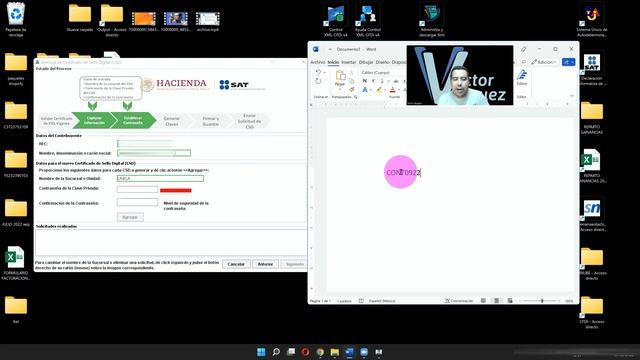Adjust the Word zoom slider handle
Viewport: 640px width, 360px height.
tap(542, 301)
